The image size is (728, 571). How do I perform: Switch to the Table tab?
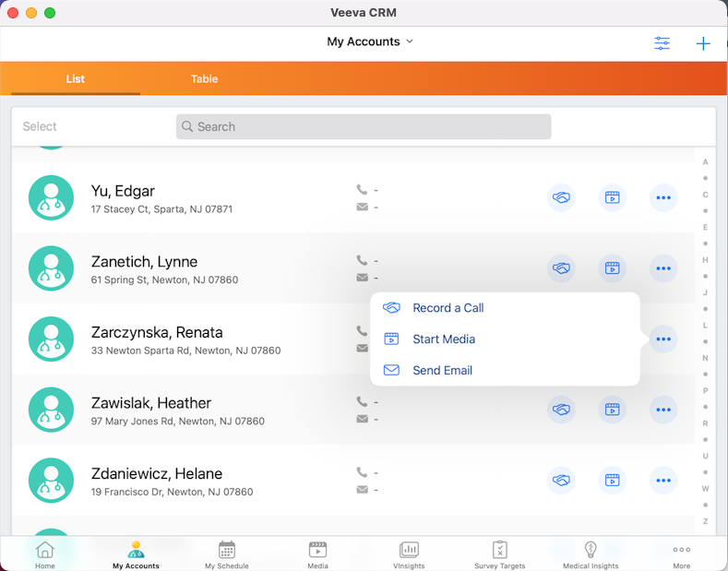pos(204,79)
